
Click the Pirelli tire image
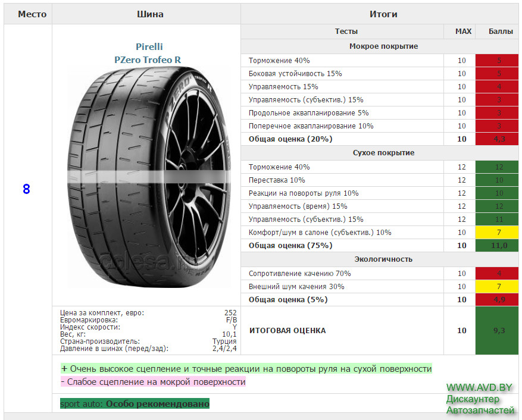click(x=149, y=177)
